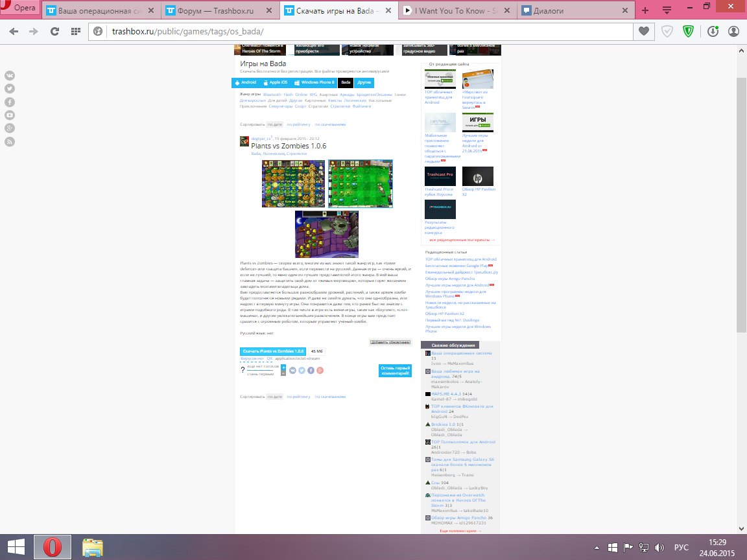Open the tab menu icon beside new tab

[667, 10]
